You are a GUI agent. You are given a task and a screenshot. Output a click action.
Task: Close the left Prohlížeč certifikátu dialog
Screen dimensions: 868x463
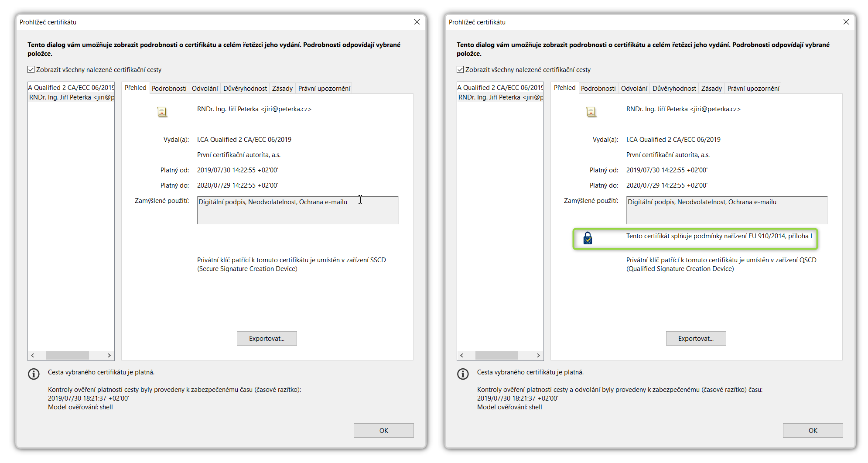pyautogui.click(x=417, y=22)
